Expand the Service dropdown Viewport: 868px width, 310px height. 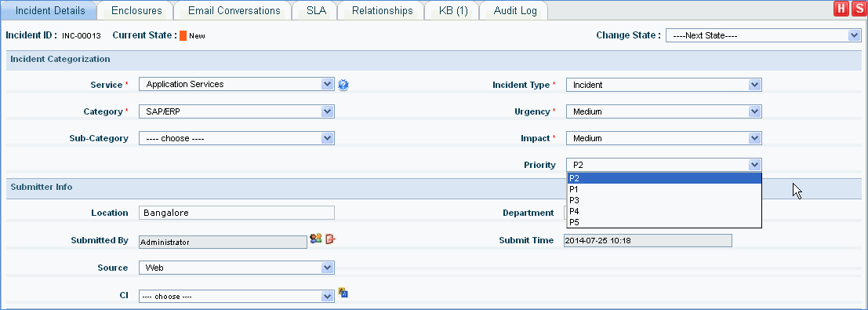tap(236, 84)
